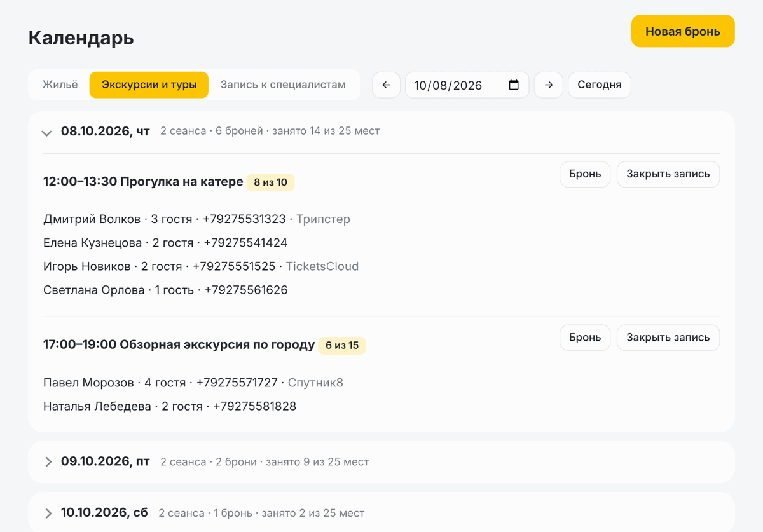
Task: Click the summary text занято 14 из 25 мест
Action: point(326,132)
